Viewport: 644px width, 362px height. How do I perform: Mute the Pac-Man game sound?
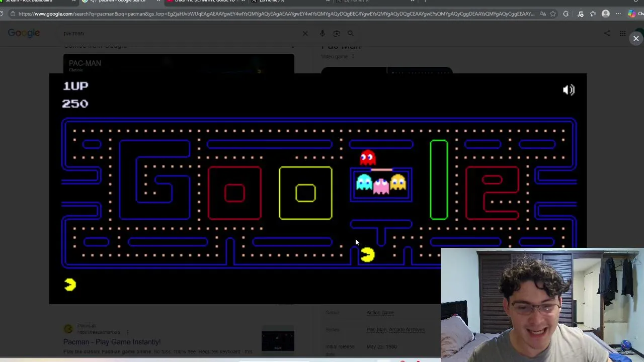coord(569,90)
